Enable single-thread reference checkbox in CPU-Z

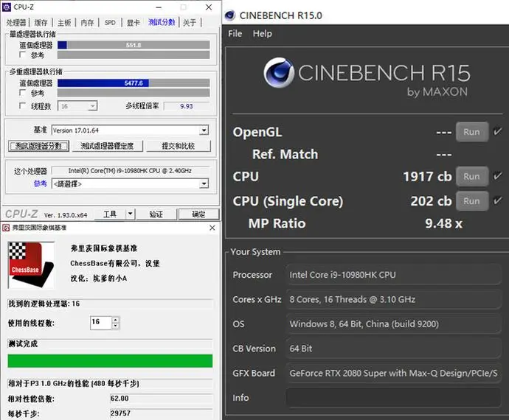[x=22, y=55]
